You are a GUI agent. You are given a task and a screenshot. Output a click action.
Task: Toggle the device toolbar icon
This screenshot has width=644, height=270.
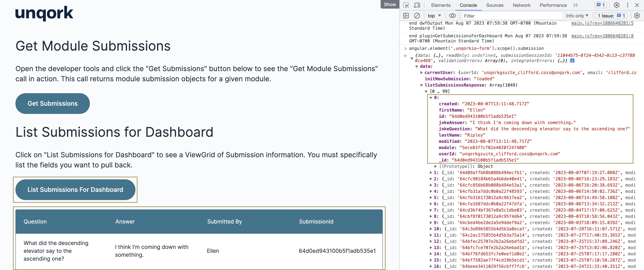[417, 5]
